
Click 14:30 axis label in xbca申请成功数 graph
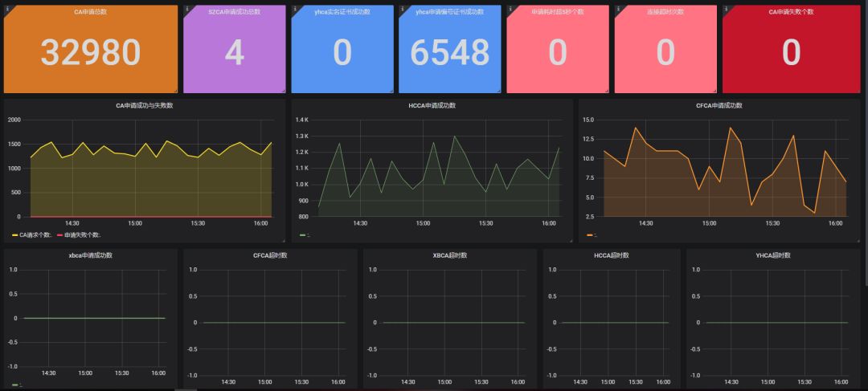coord(49,373)
